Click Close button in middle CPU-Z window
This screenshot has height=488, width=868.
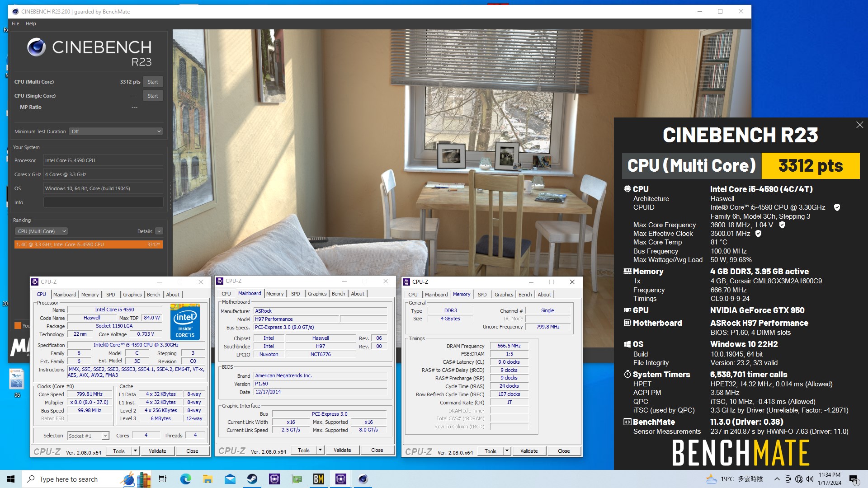click(x=377, y=450)
